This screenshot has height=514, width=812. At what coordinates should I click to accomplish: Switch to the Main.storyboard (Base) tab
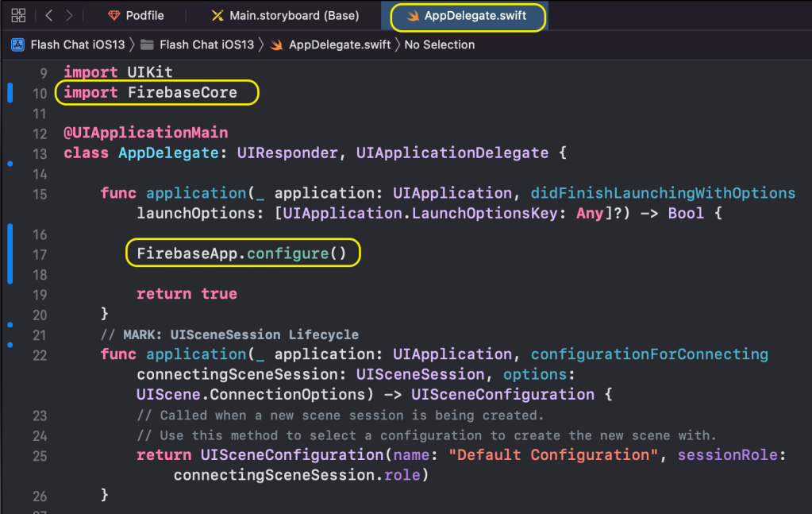click(x=294, y=16)
